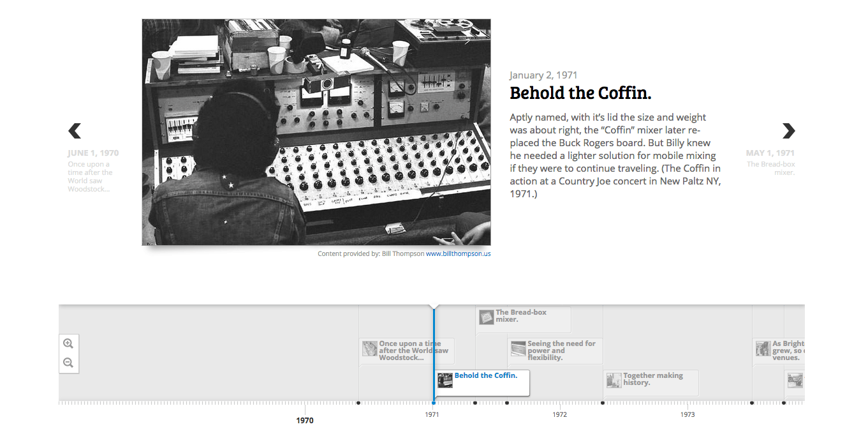Go to the May 1, 1971 next slide label
868x429 pixels.
[x=770, y=153]
